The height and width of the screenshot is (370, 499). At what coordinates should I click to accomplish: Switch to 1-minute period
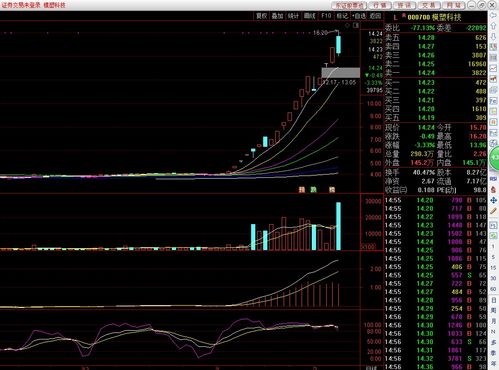493,246
